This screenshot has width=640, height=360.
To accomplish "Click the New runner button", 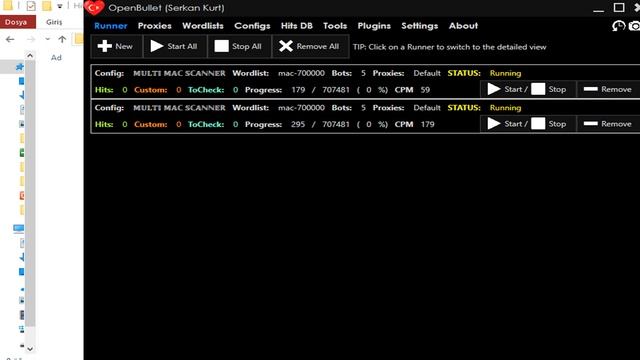I will pyautogui.click(x=116, y=46).
